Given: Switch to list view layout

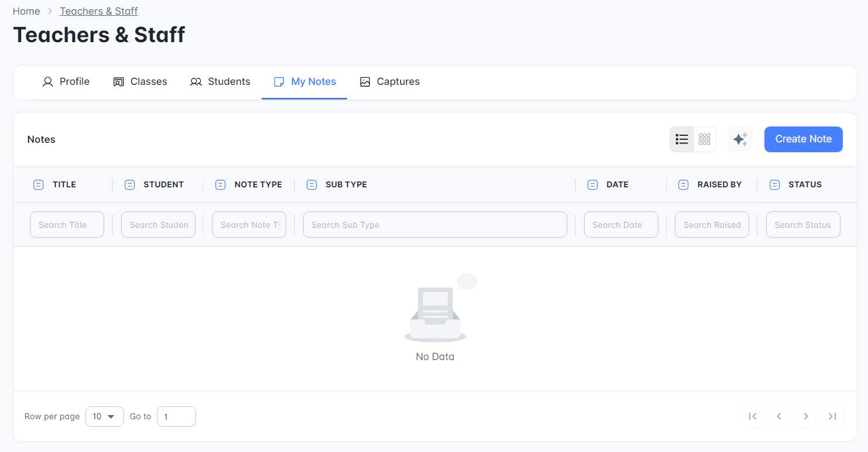Looking at the screenshot, I should [682, 139].
